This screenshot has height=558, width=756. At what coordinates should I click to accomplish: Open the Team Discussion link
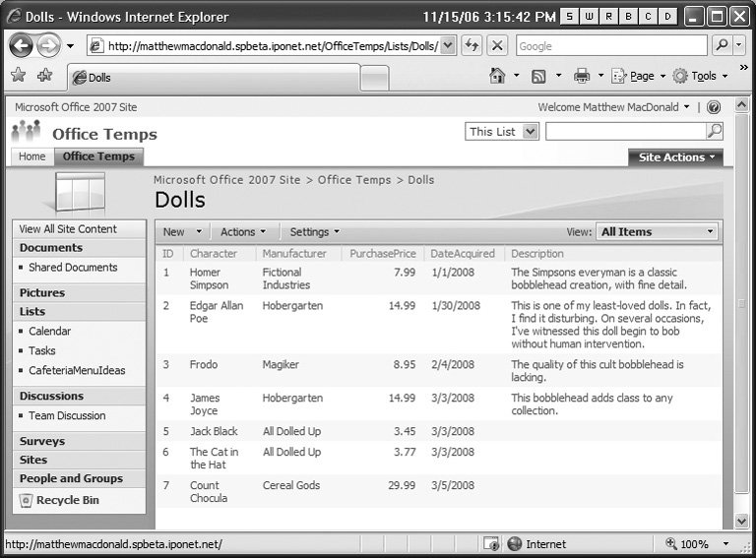(x=67, y=415)
